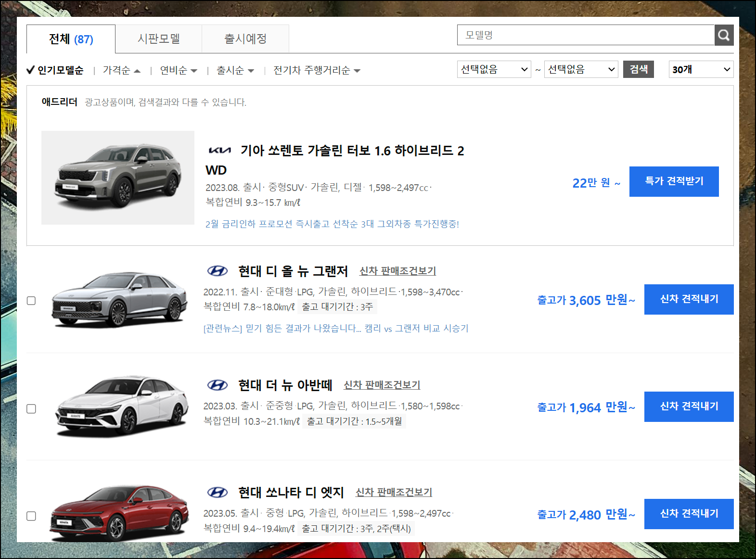Screen dimensions: 756x559
Task: Open the second 선택없음 price dropdown
Action: point(581,69)
